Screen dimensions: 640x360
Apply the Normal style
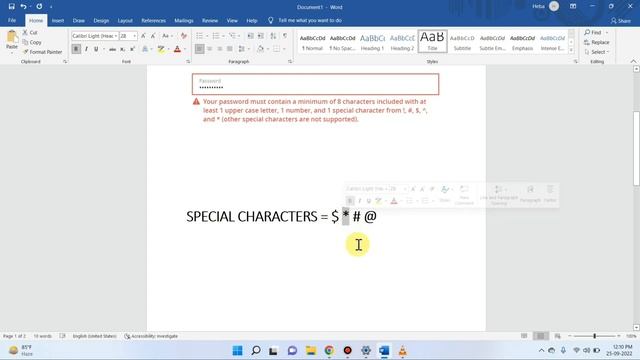(x=312, y=42)
